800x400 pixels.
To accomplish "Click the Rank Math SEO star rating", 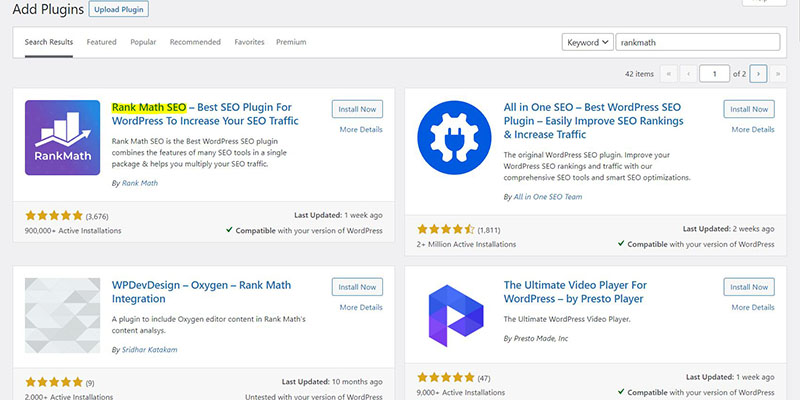I will [54, 215].
